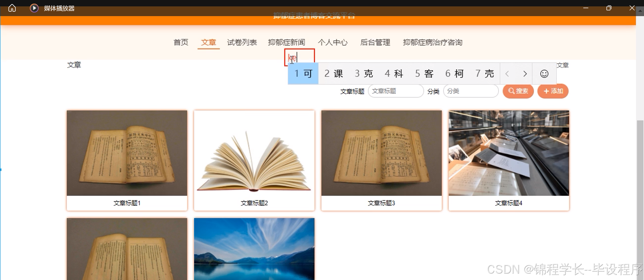Click the 文章标题2 caption text
644x280 pixels.
254,203
